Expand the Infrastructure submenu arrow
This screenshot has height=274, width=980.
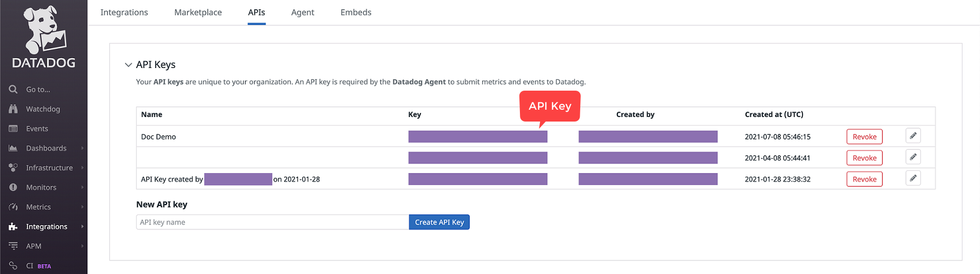click(83, 168)
